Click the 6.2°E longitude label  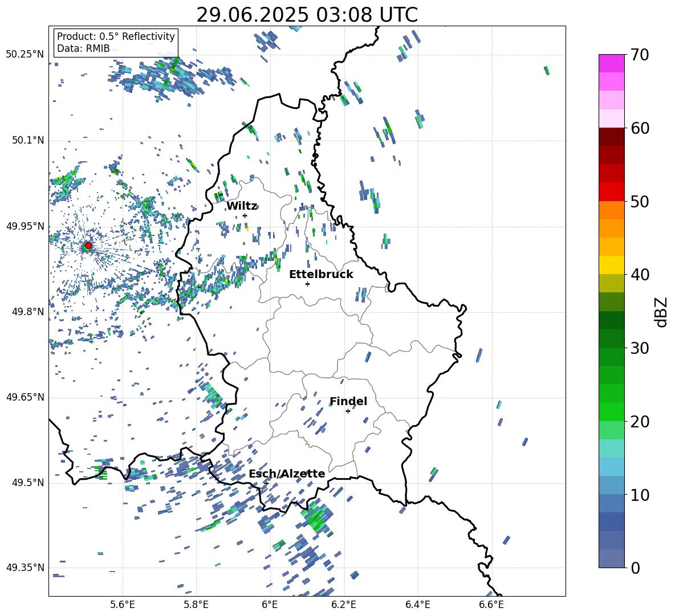coord(344,605)
